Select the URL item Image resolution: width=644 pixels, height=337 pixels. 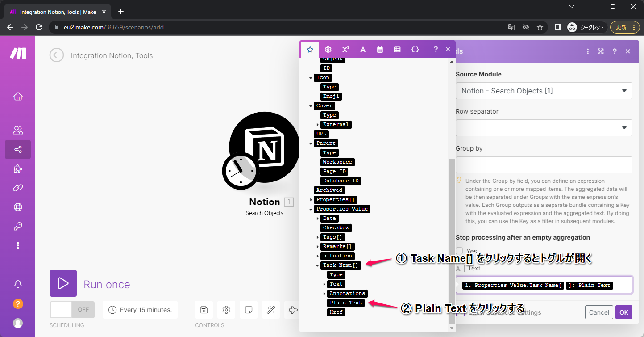[x=321, y=134]
